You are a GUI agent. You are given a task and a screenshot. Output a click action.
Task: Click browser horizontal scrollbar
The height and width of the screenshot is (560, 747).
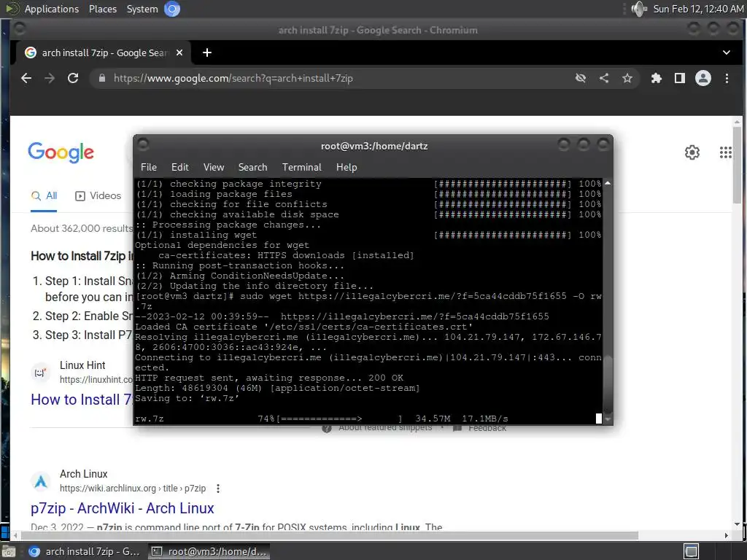point(329,535)
